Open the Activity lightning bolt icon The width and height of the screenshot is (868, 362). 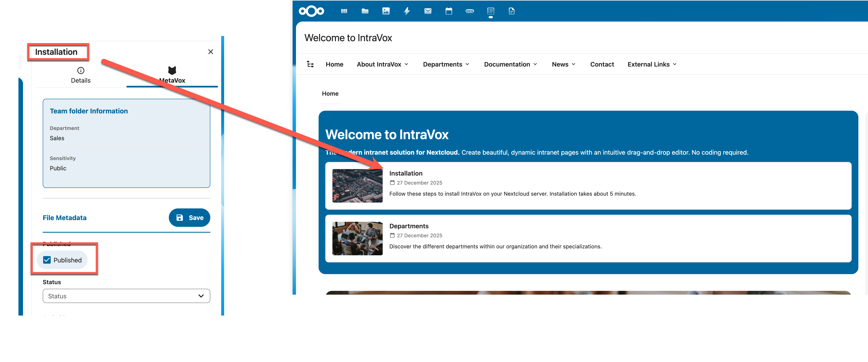coord(407,11)
